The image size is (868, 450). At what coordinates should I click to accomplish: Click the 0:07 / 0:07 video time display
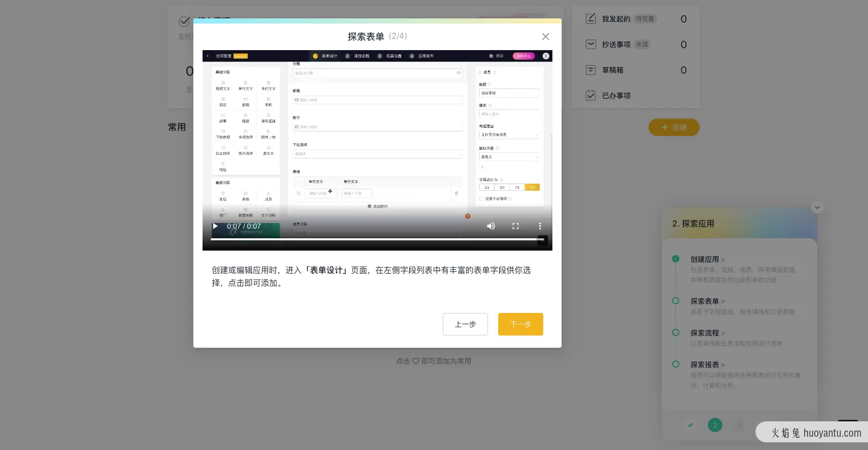244,226
